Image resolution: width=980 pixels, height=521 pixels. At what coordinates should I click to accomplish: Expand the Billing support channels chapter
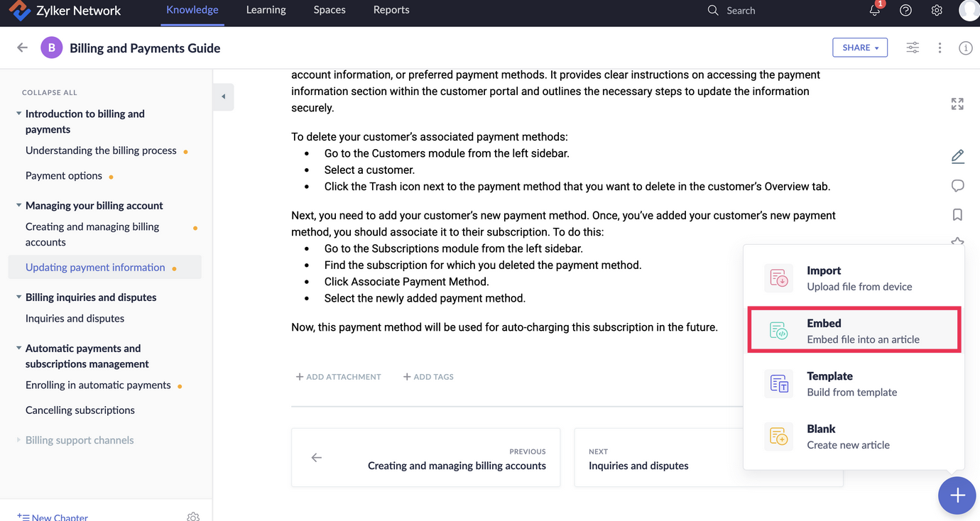(x=19, y=440)
